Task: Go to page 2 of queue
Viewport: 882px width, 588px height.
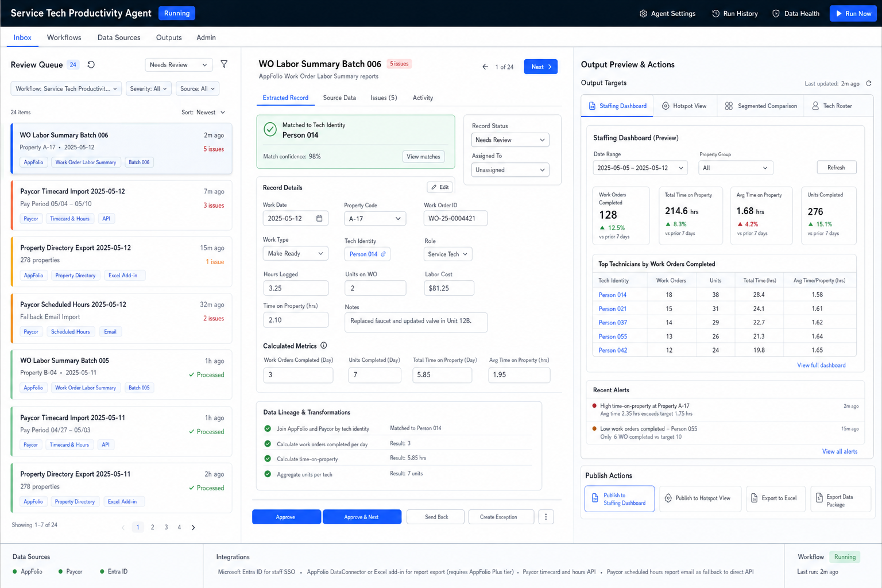Action: (152, 527)
